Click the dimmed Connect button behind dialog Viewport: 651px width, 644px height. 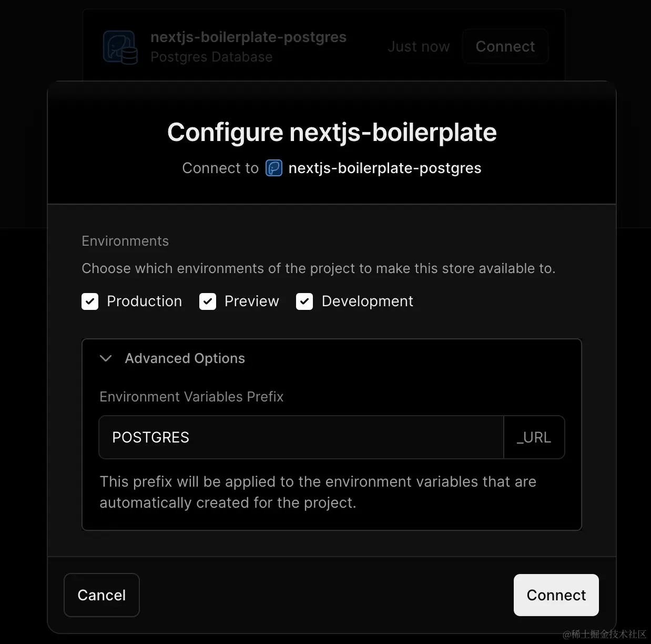(x=505, y=46)
